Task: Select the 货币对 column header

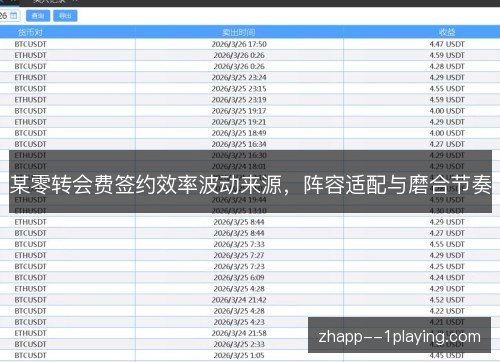Action: coord(30,32)
